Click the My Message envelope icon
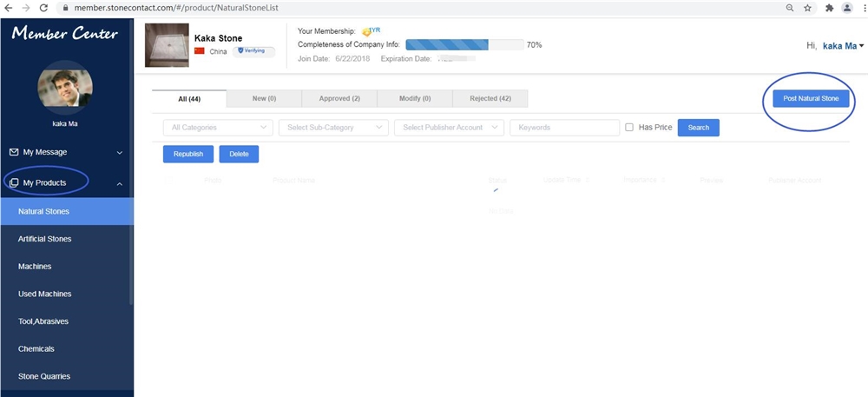This screenshot has height=397, width=868. [x=14, y=152]
